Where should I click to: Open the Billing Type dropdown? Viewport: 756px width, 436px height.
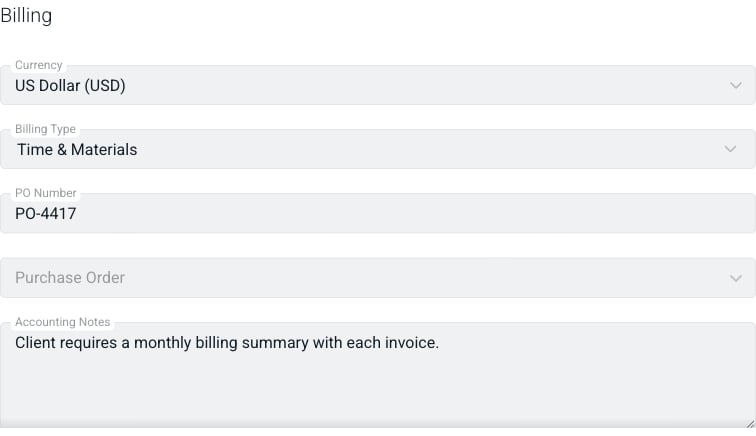[378, 149]
